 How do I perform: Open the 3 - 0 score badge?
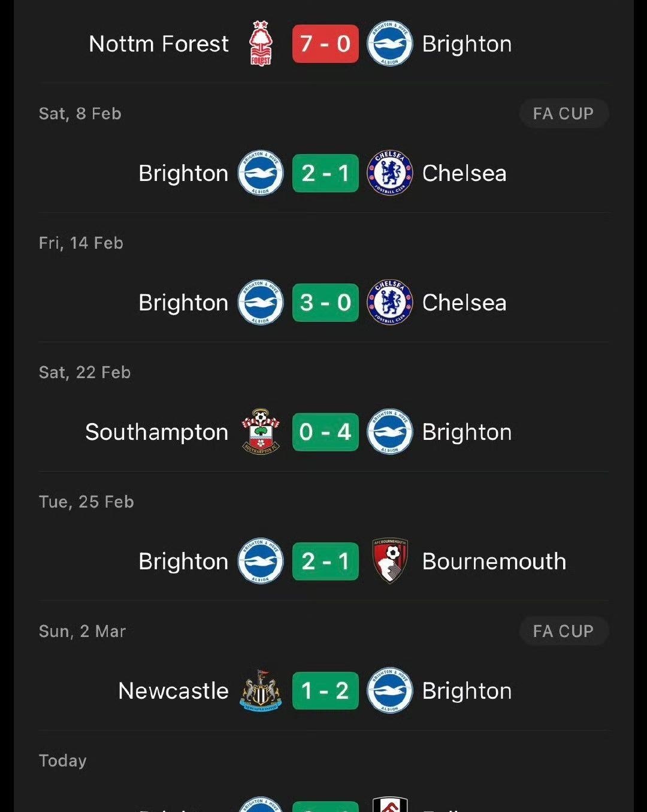325,303
